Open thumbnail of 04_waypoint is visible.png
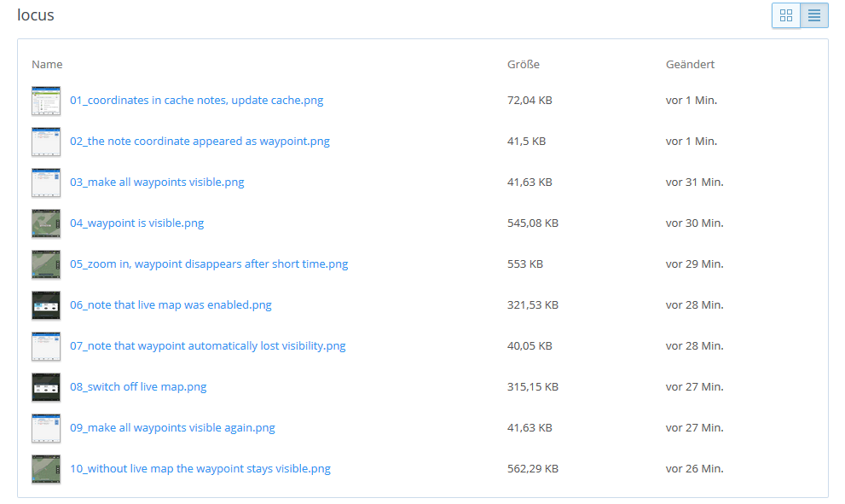The height and width of the screenshot is (504, 845). coord(46,223)
